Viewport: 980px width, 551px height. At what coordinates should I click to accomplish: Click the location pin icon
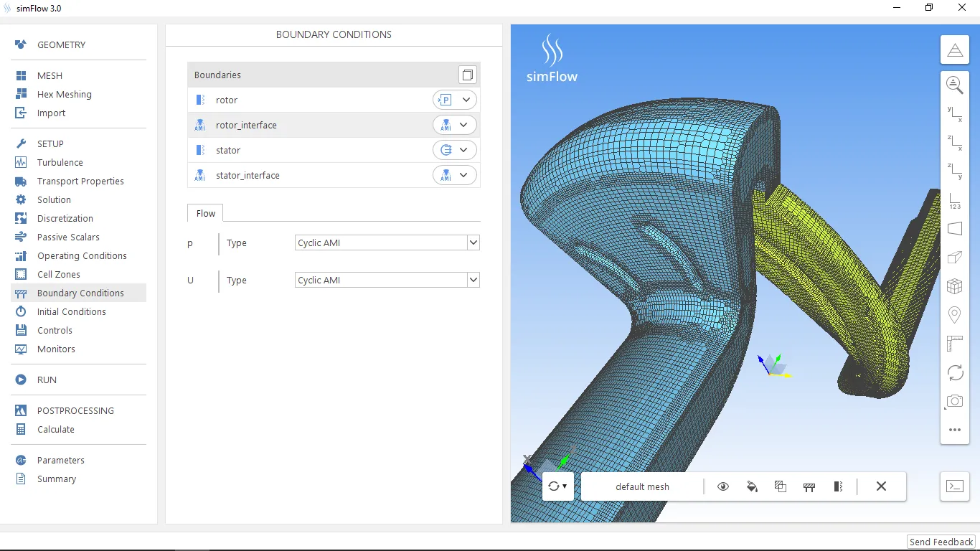point(955,315)
